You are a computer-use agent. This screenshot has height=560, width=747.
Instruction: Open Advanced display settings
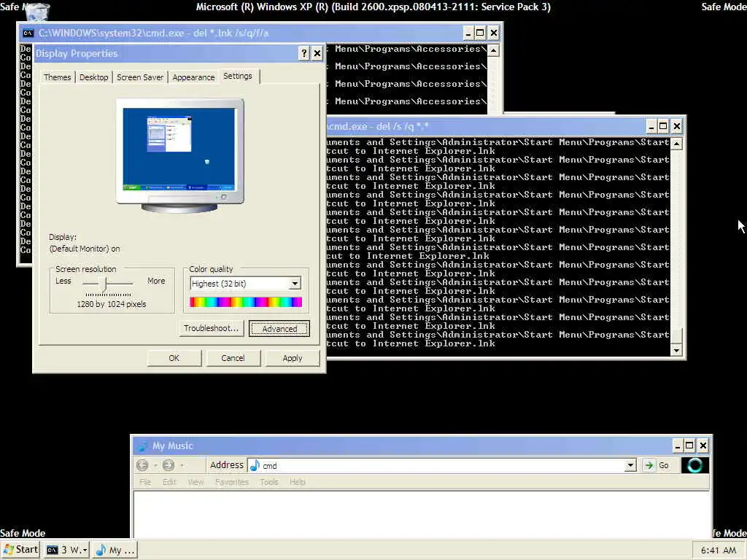[279, 329]
